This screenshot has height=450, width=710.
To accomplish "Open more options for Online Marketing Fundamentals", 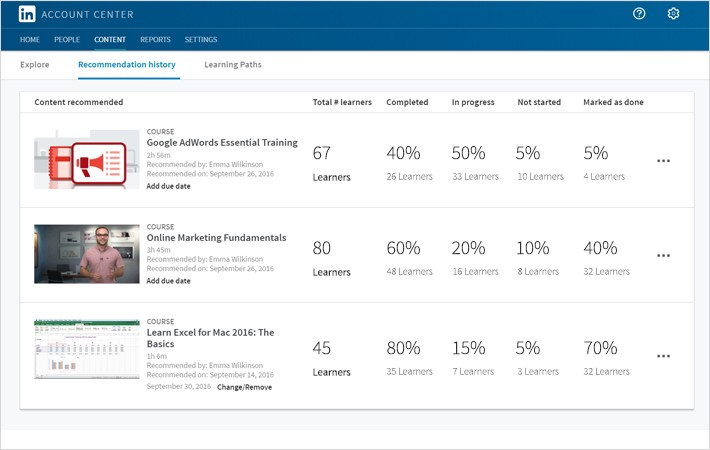I will click(x=663, y=256).
